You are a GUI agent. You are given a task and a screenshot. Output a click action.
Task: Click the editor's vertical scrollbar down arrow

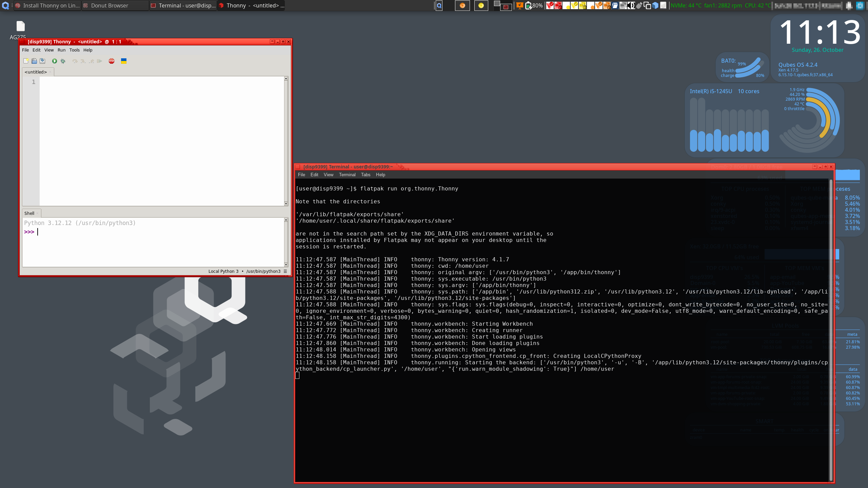point(286,204)
